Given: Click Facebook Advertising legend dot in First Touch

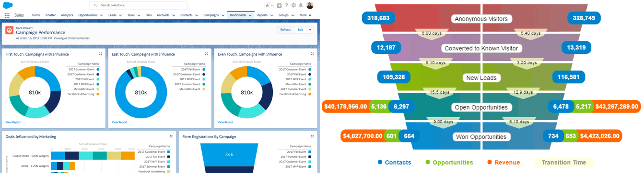Looking at the screenshot, I should (97, 94).
